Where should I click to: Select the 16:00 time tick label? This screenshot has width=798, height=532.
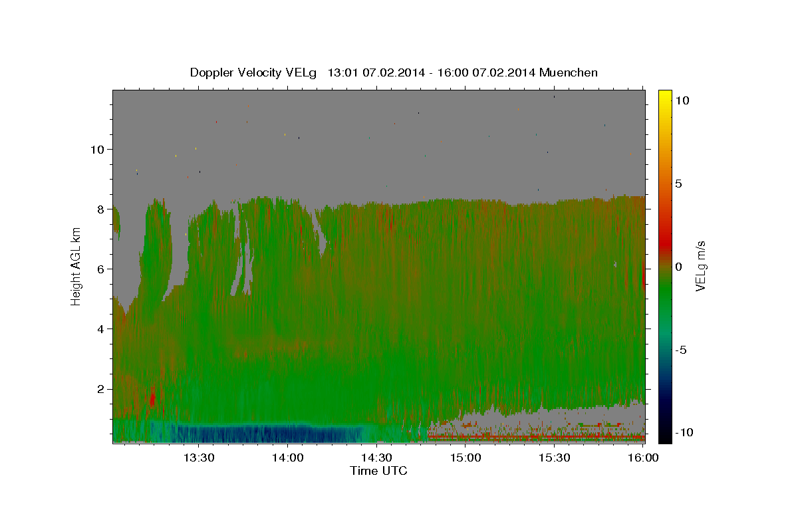click(642, 458)
